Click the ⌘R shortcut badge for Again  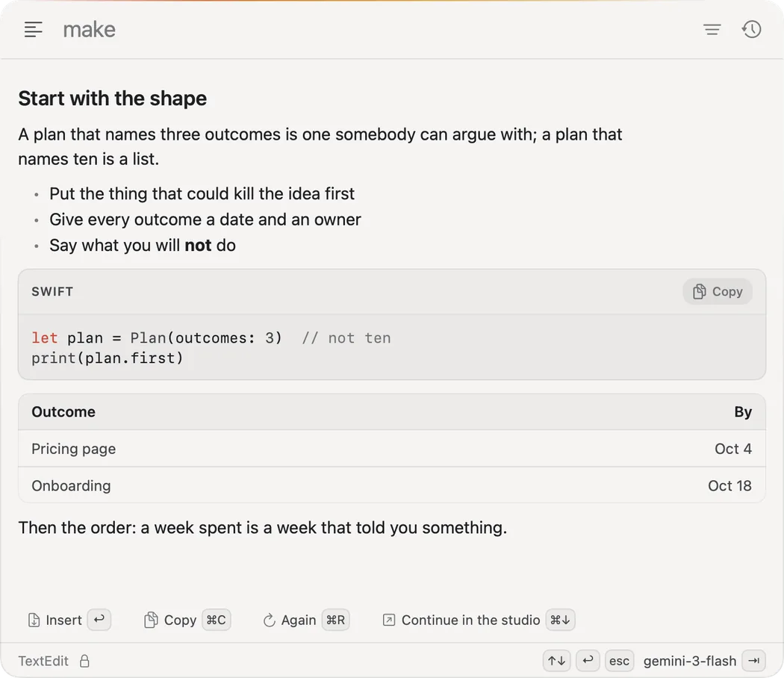[335, 620]
